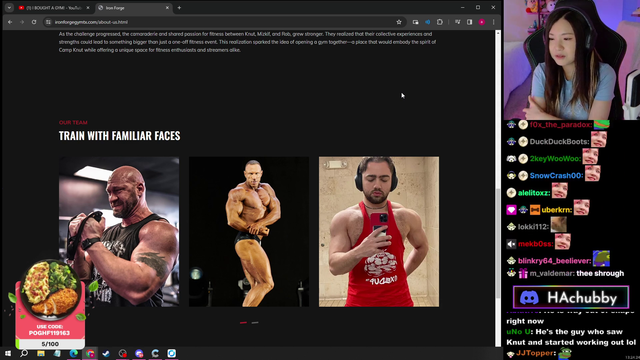Viewport: 640px width, 360px height.
Task: Click the meal plate promo image
Action: click(x=50, y=290)
